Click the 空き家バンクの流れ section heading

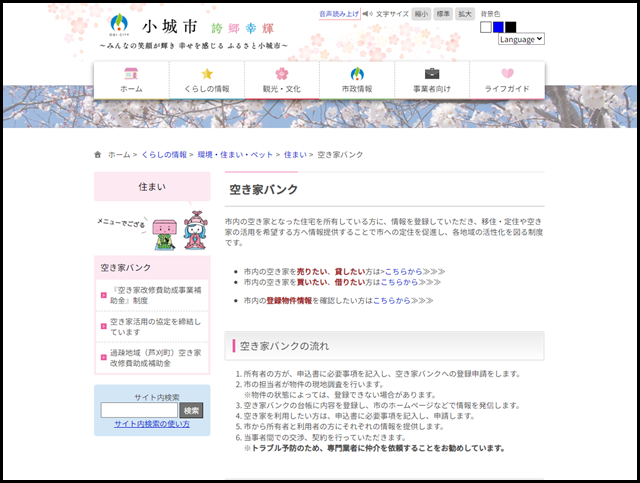coord(284,346)
